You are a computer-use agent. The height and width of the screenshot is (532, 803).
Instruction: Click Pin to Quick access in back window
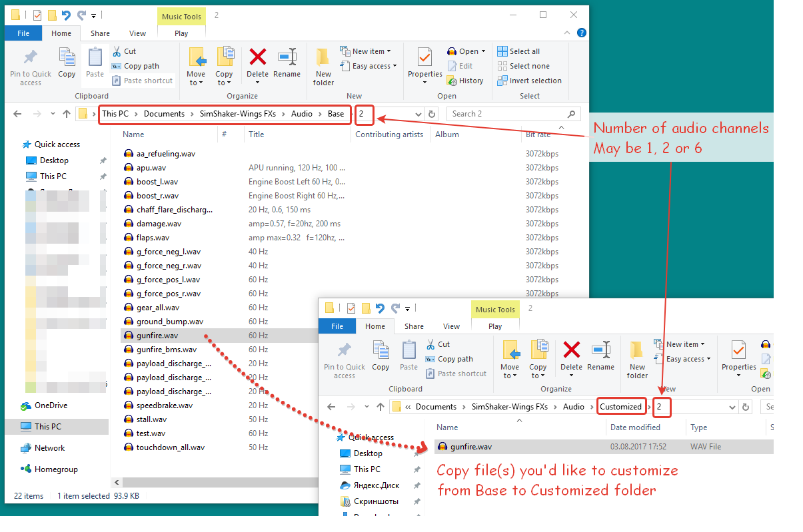pyautogui.click(x=30, y=67)
